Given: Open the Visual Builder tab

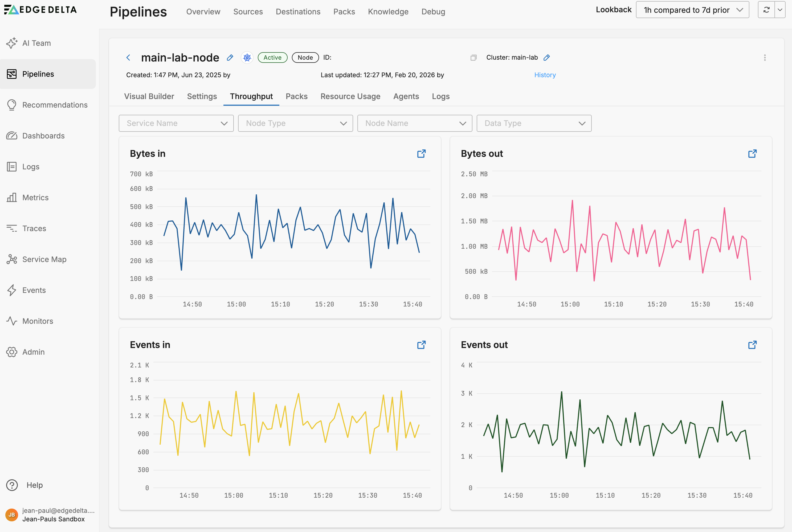Looking at the screenshot, I should [x=149, y=96].
